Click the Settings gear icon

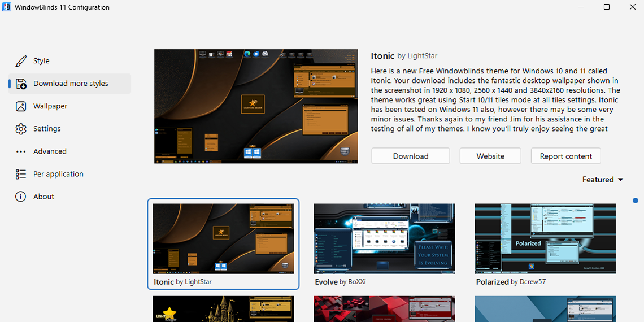[x=21, y=129]
